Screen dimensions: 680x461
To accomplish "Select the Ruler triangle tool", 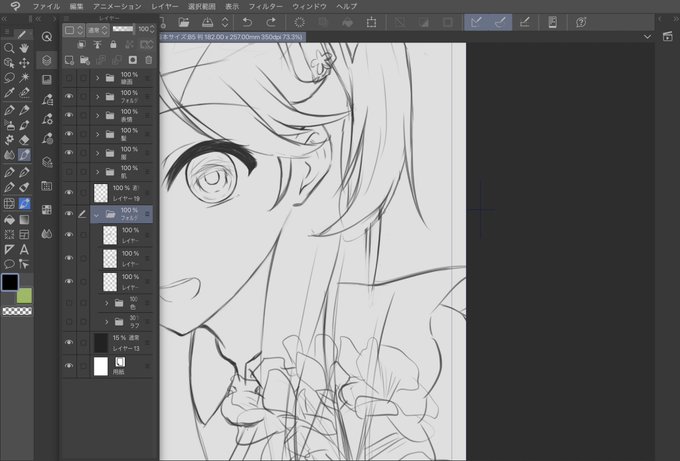I will click(9, 249).
